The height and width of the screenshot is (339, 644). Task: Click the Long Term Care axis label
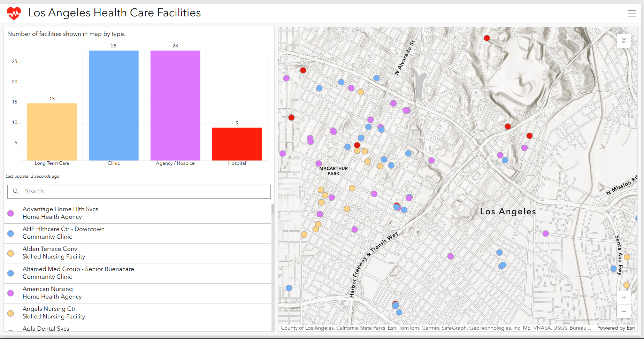tap(52, 163)
